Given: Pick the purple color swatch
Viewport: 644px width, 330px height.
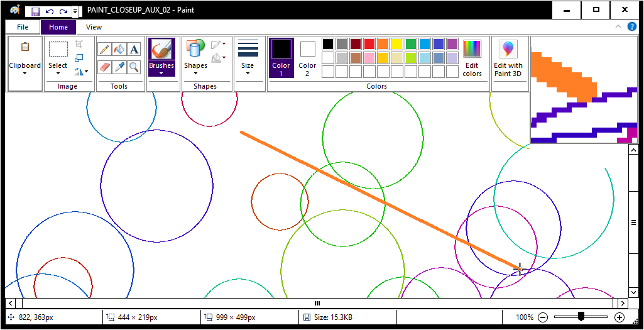Looking at the screenshot, I should 452,43.
